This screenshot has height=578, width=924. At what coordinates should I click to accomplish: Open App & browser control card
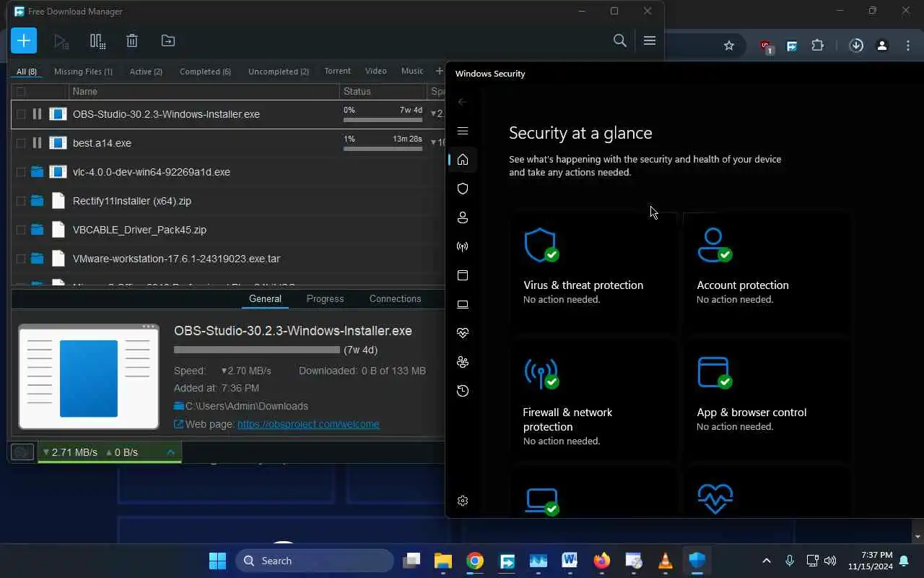tap(766, 401)
